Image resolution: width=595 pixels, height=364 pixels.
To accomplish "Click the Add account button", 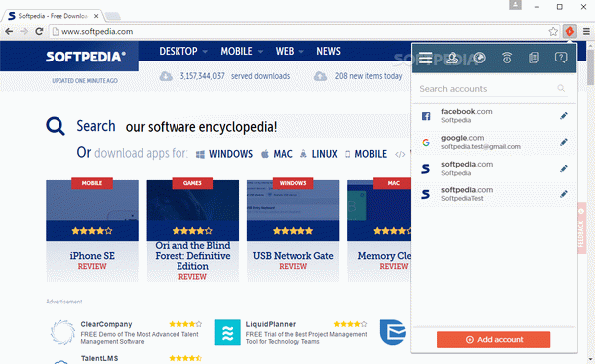I will pos(494,340).
